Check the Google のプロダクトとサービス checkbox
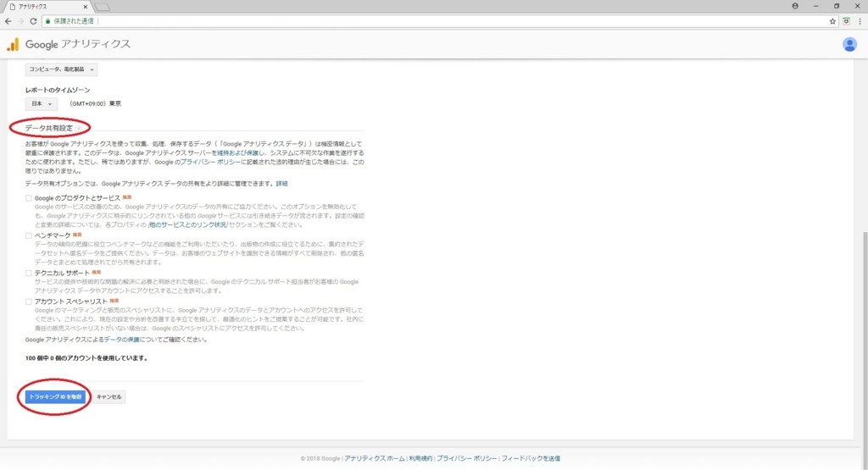 click(28, 198)
